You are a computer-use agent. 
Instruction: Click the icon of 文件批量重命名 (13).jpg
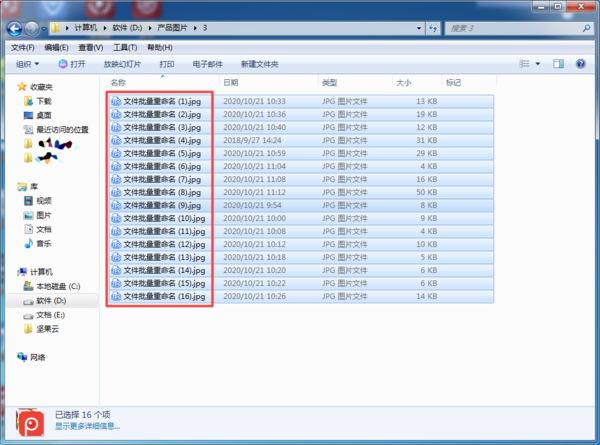tap(116, 258)
